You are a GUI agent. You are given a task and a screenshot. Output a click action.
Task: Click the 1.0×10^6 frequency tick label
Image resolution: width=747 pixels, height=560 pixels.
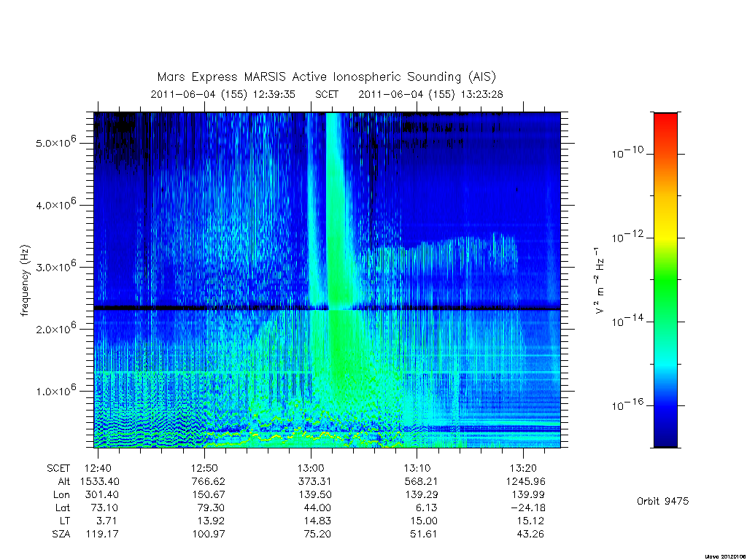(55, 390)
